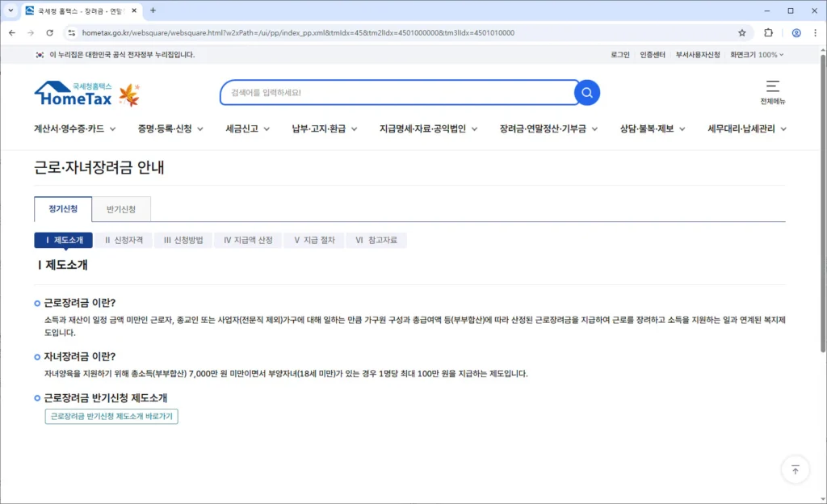Bookmark this page with star icon

click(742, 33)
